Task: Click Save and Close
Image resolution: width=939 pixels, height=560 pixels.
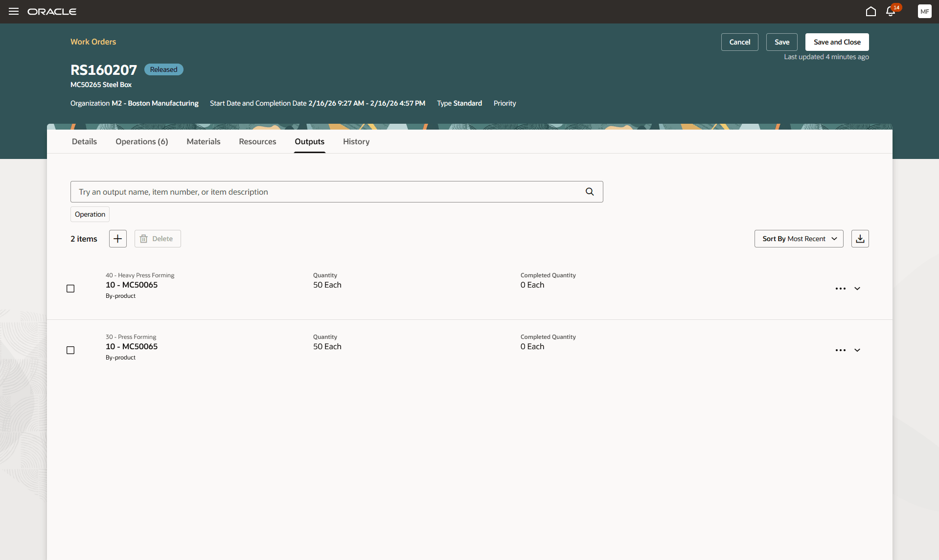Action: [837, 42]
